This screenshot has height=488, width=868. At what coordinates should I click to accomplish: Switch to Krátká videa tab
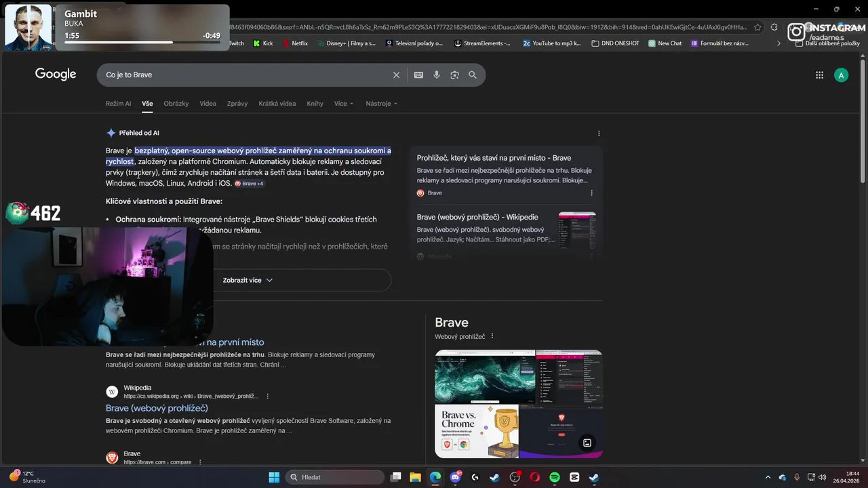coord(277,104)
